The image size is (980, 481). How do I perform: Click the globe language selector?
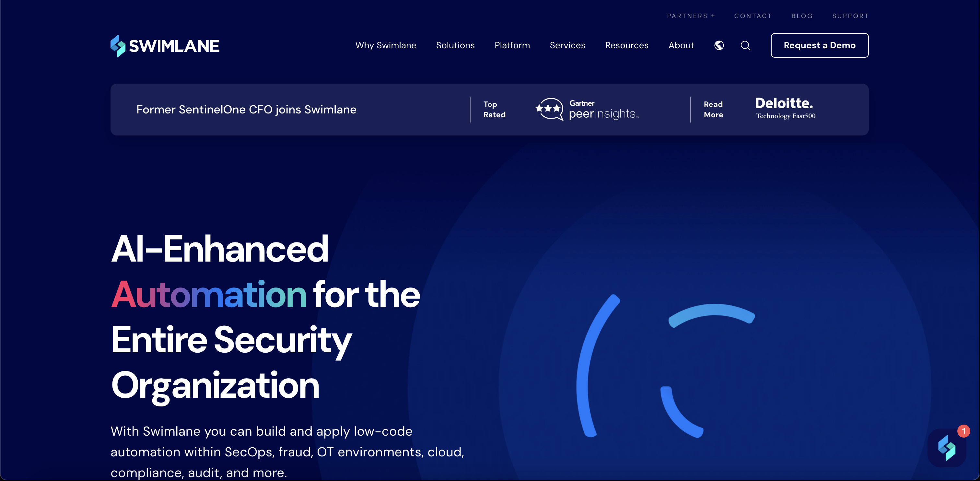pos(719,45)
